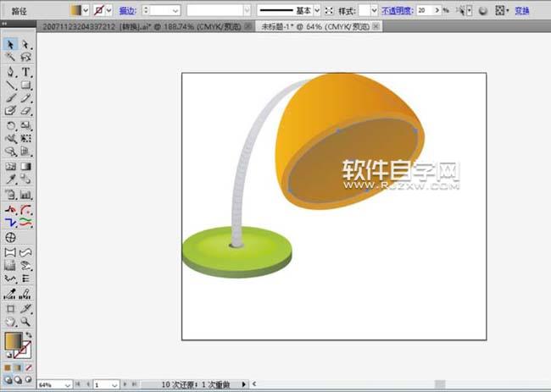Close the 未标题-1 document tab
The height and width of the screenshot is (392, 551).
pos(376,26)
